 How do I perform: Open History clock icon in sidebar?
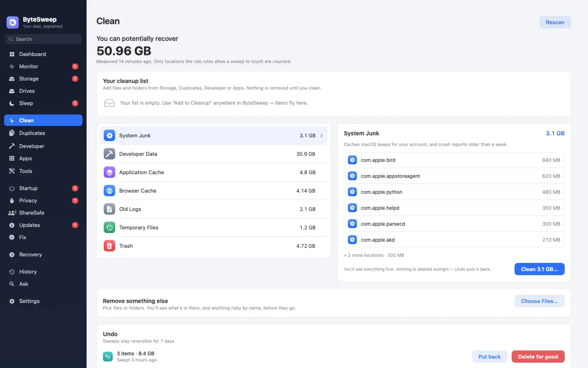12,272
